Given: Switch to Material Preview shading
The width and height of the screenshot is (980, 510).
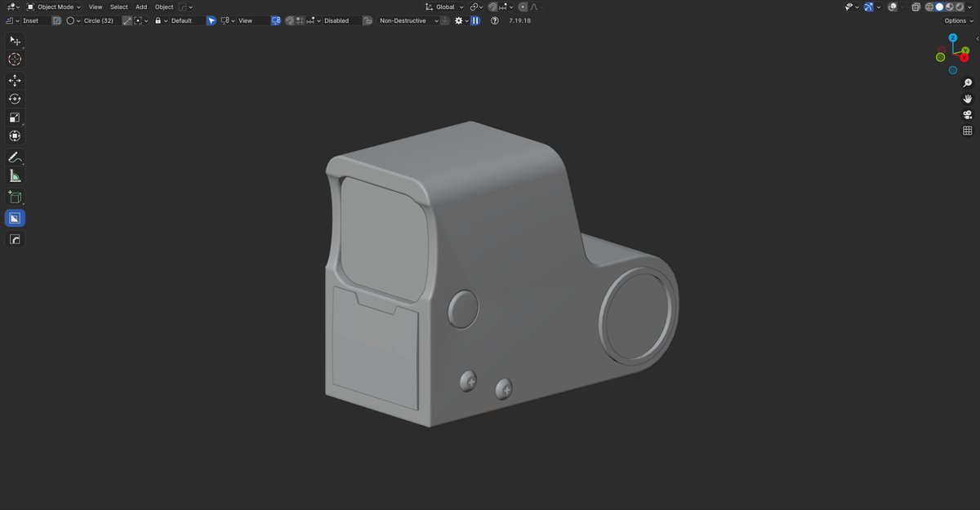Looking at the screenshot, I should (949, 7).
